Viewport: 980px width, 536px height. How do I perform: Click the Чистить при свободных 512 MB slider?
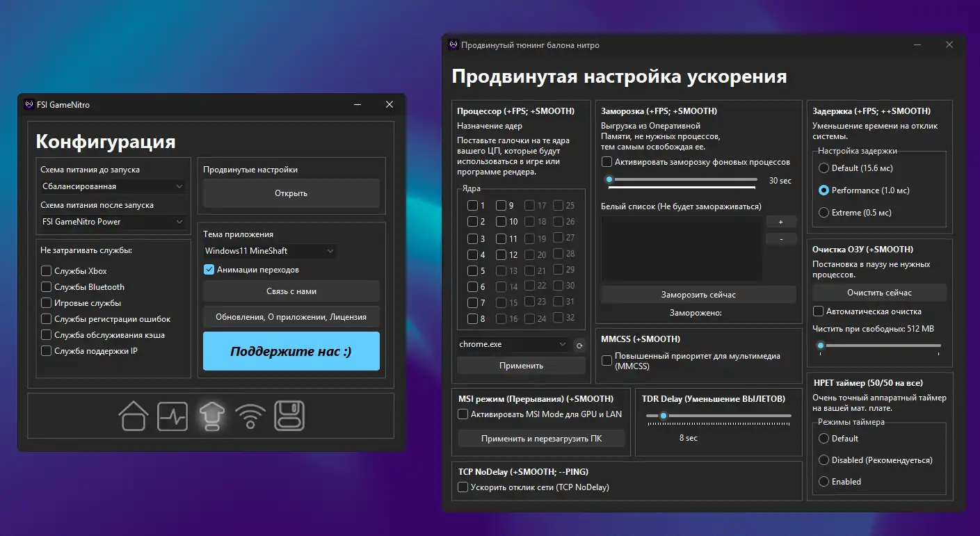[879, 346]
